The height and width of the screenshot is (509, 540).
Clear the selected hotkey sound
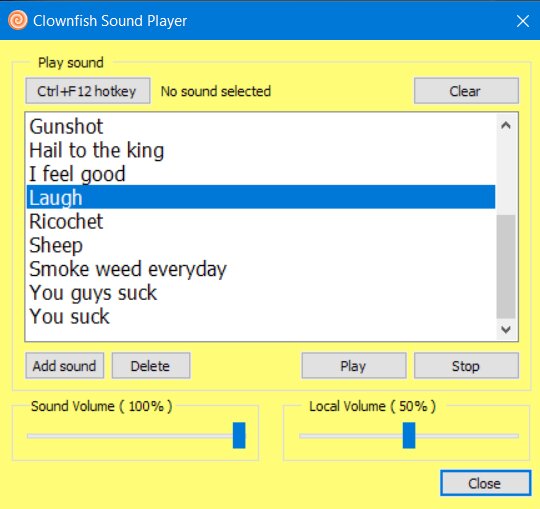466,91
